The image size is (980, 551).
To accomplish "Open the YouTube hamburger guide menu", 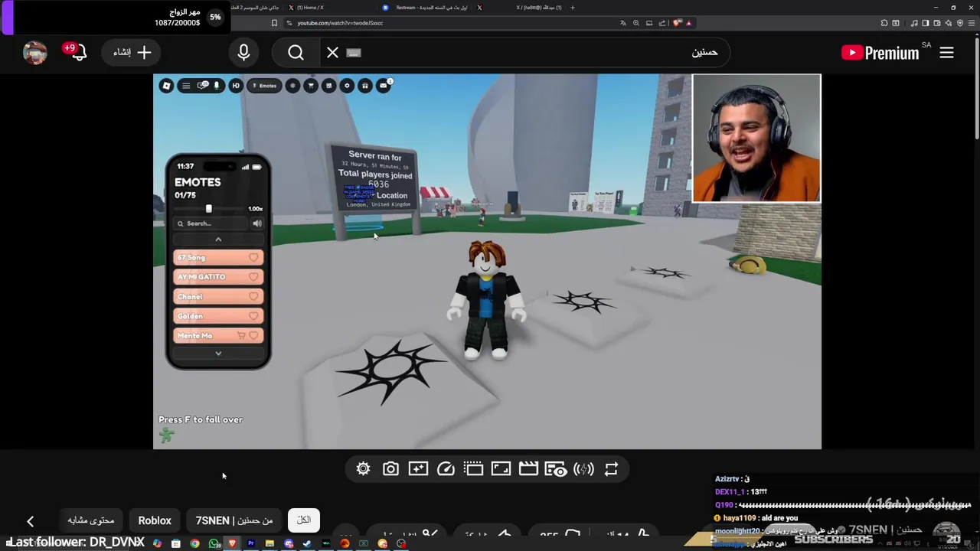I will [x=947, y=53].
